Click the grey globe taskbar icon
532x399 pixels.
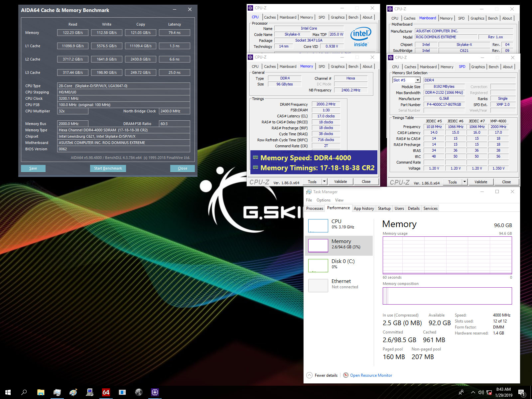click(x=139, y=392)
